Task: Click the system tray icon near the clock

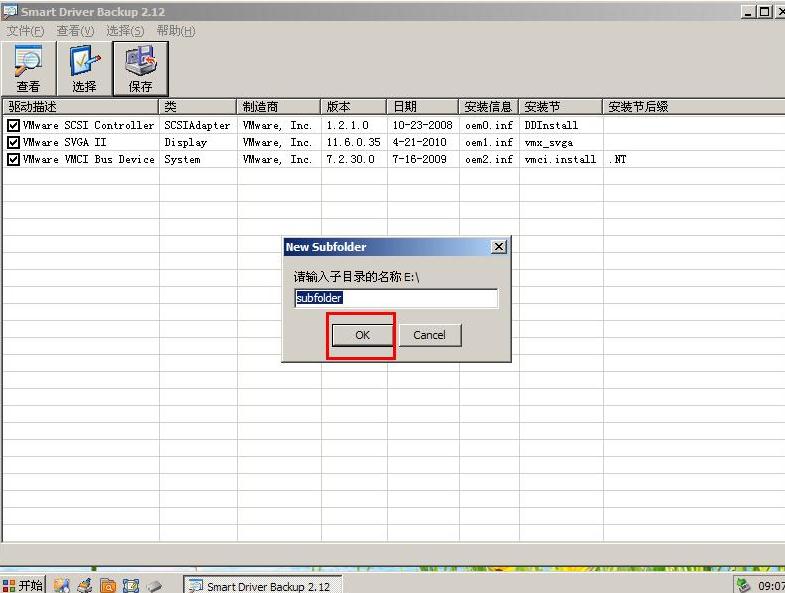Action: click(x=743, y=584)
